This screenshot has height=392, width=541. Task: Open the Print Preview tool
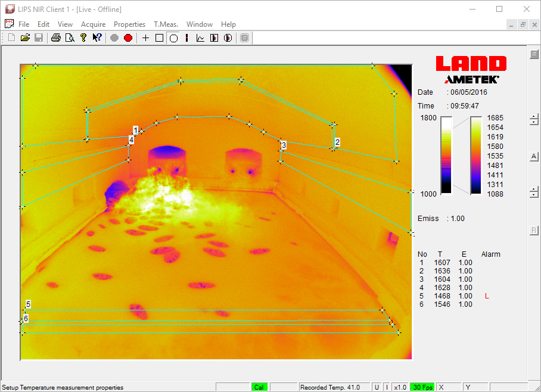click(x=69, y=38)
